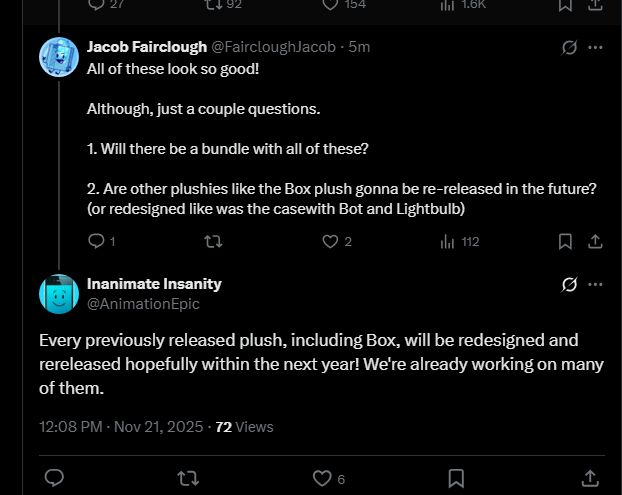Click the Jacob Fairclough display name

click(x=147, y=47)
